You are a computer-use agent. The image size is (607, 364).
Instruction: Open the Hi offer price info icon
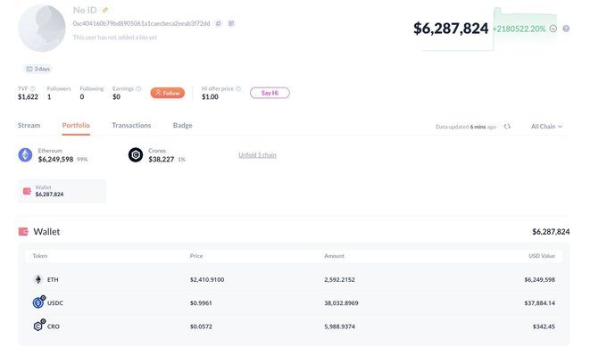(238, 88)
